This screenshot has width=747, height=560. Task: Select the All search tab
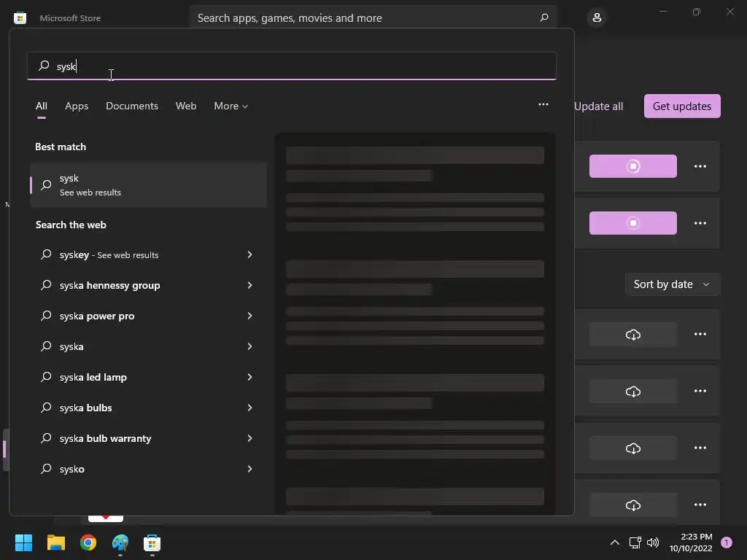click(42, 106)
